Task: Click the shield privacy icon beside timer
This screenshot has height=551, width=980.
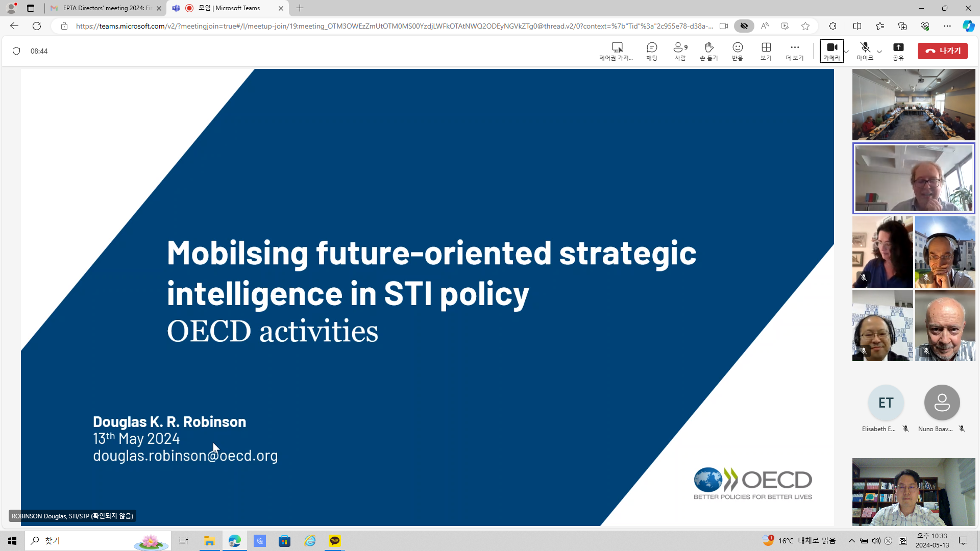Action: pos(16,51)
